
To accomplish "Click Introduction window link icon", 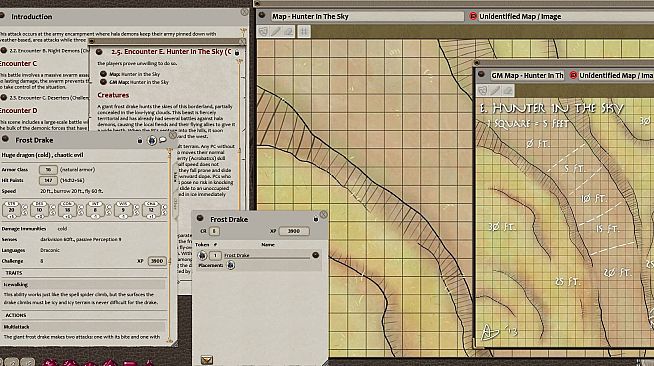I will click(x=2, y=16).
